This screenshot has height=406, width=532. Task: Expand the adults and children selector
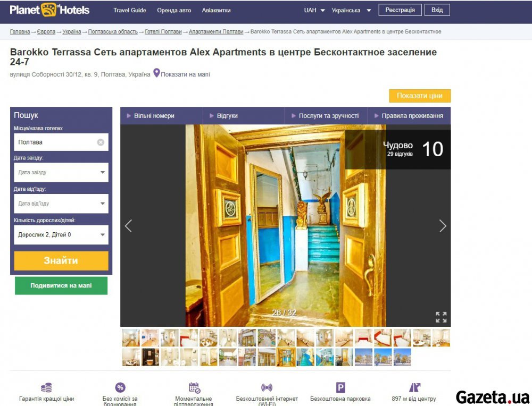(61, 235)
